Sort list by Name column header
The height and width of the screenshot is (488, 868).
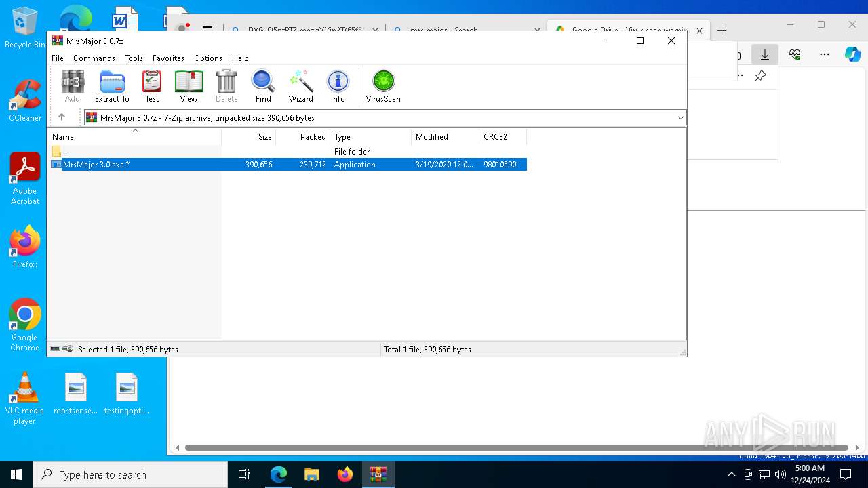pos(134,137)
